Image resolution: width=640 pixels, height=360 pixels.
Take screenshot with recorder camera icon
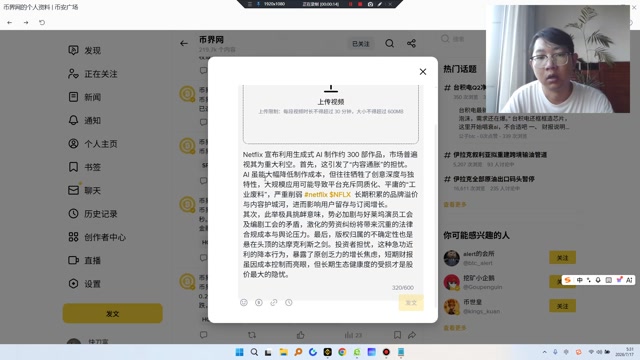[x=370, y=4]
